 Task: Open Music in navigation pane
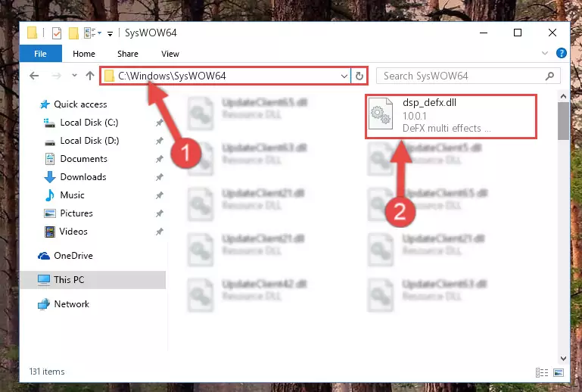[72, 195]
